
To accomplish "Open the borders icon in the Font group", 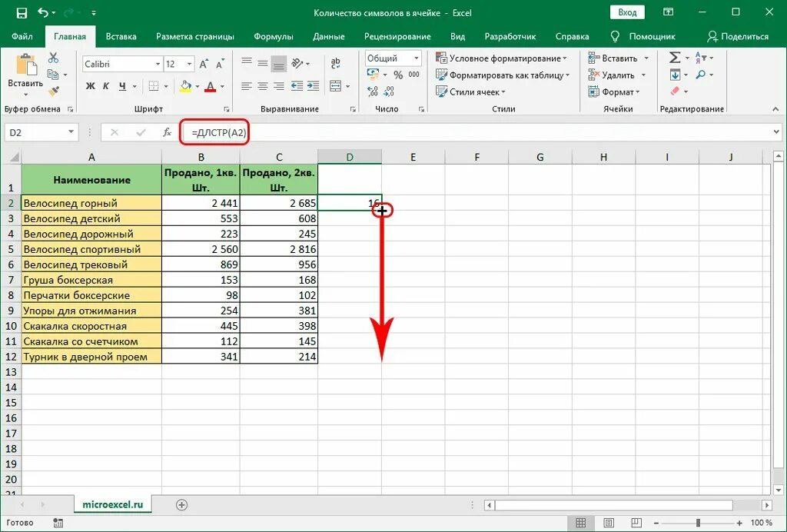I will point(154,86).
